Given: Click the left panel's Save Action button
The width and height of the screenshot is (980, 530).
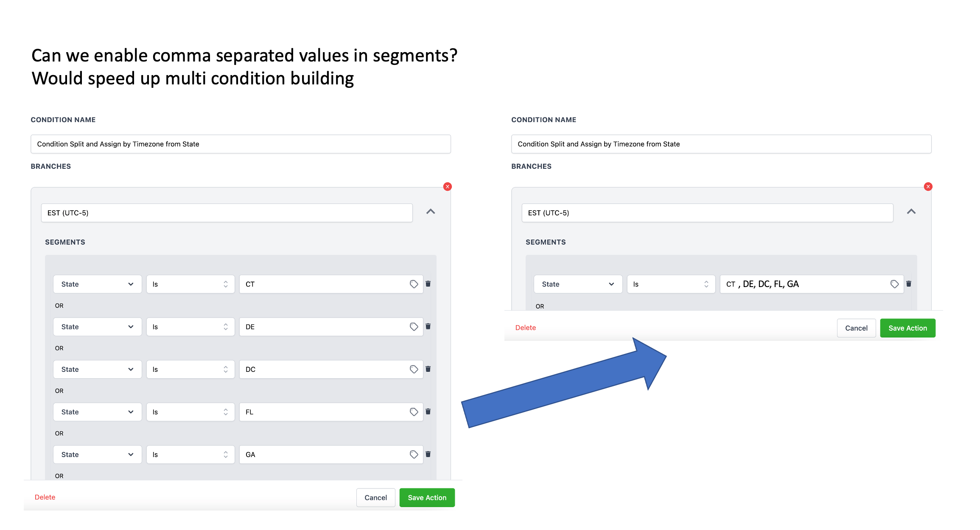Looking at the screenshot, I should [x=427, y=497].
